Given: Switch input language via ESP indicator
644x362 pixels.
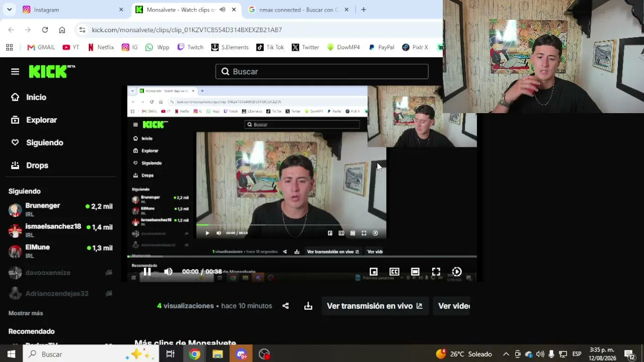Looking at the screenshot, I should (577, 354).
